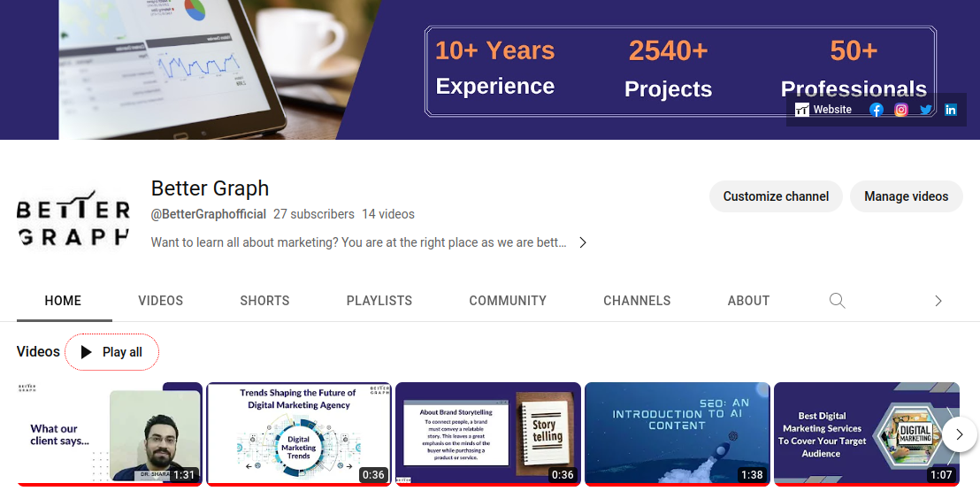Click the '14 videos' count text

pos(388,214)
